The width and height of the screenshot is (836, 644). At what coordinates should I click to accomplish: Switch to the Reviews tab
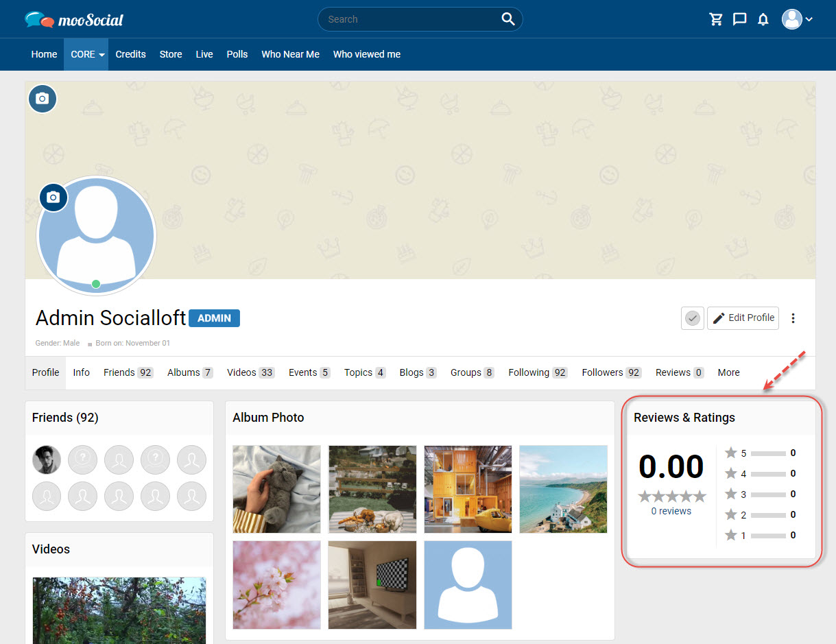[680, 373]
